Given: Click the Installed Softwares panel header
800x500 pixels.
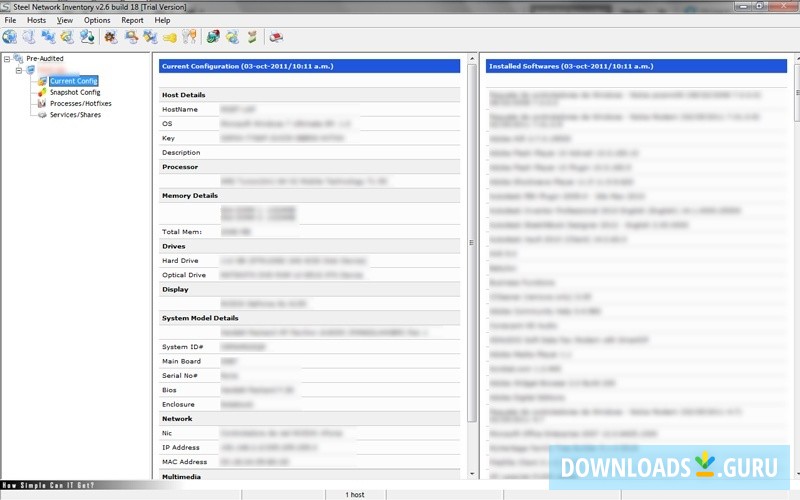Looking at the screenshot, I should [x=636, y=66].
